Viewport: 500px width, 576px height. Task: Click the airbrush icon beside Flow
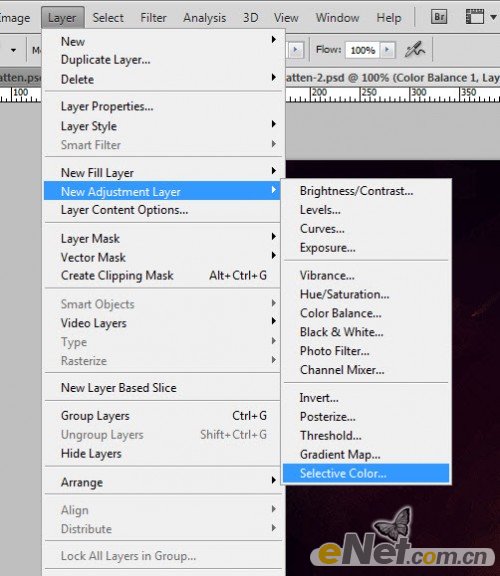[x=414, y=50]
